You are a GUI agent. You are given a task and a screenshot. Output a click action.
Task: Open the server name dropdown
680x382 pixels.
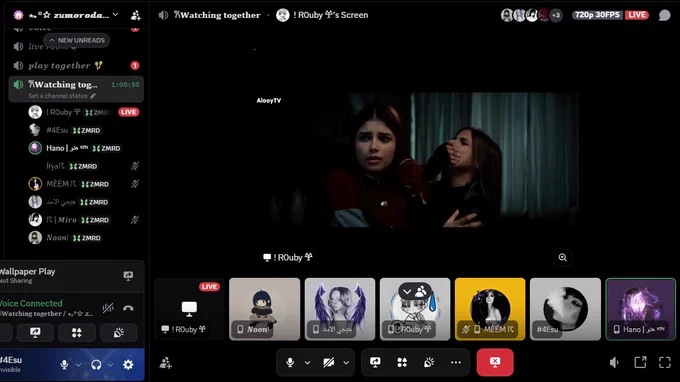115,15
